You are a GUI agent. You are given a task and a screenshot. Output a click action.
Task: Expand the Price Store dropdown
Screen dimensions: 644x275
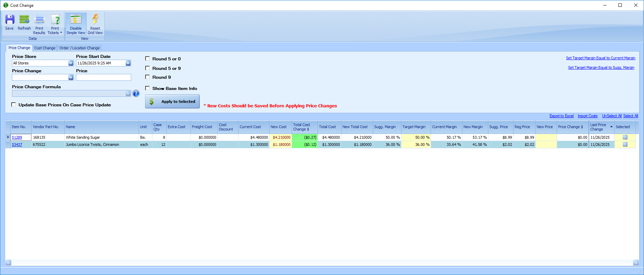tap(71, 63)
